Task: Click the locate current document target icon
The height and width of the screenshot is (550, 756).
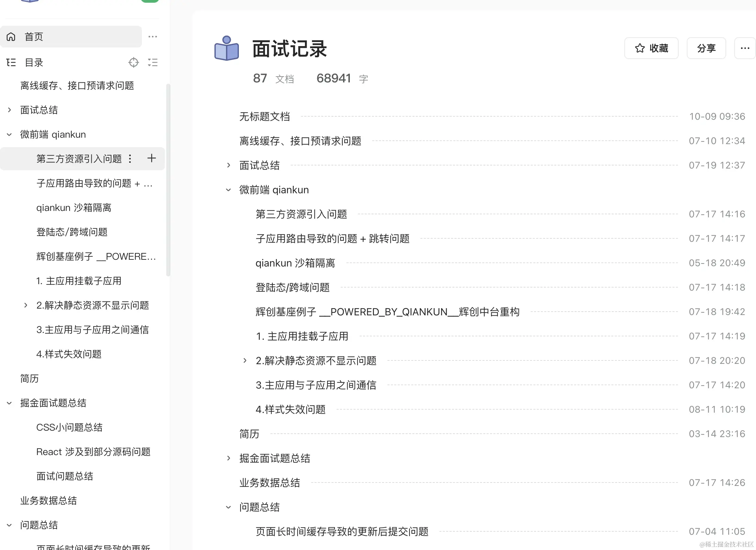Action: pyautogui.click(x=134, y=62)
